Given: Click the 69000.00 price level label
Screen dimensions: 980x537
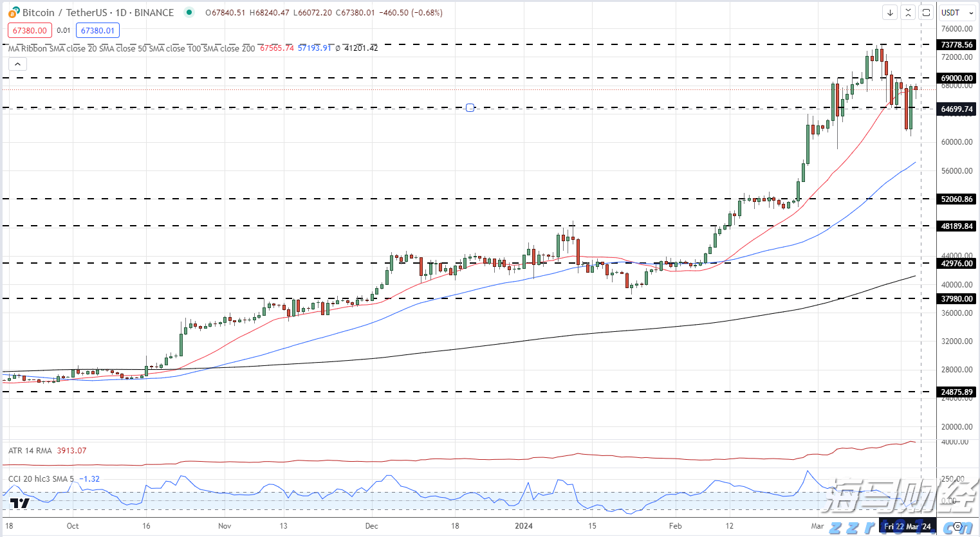Looking at the screenshot, I should [x=957, y=78].
